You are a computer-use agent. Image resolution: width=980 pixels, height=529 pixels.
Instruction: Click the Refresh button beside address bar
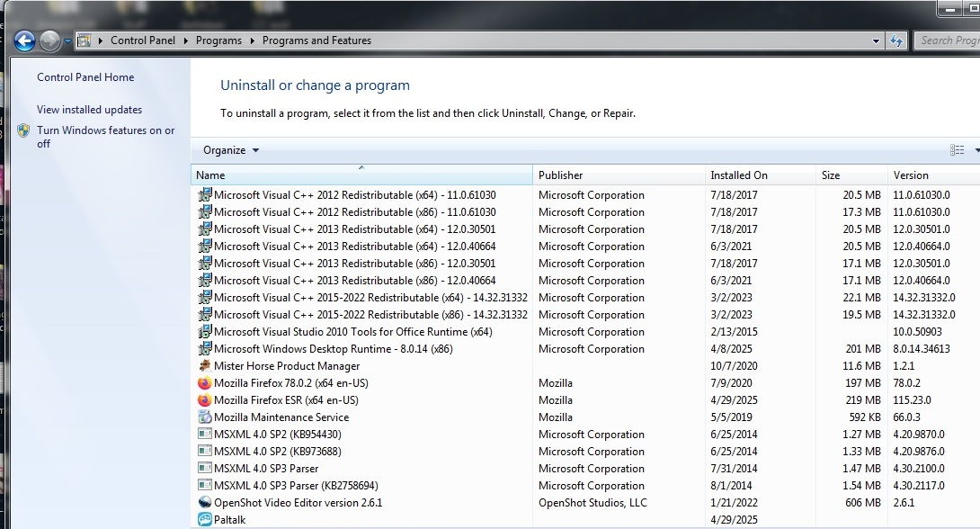pyautogui.click(x=897, y=40)
